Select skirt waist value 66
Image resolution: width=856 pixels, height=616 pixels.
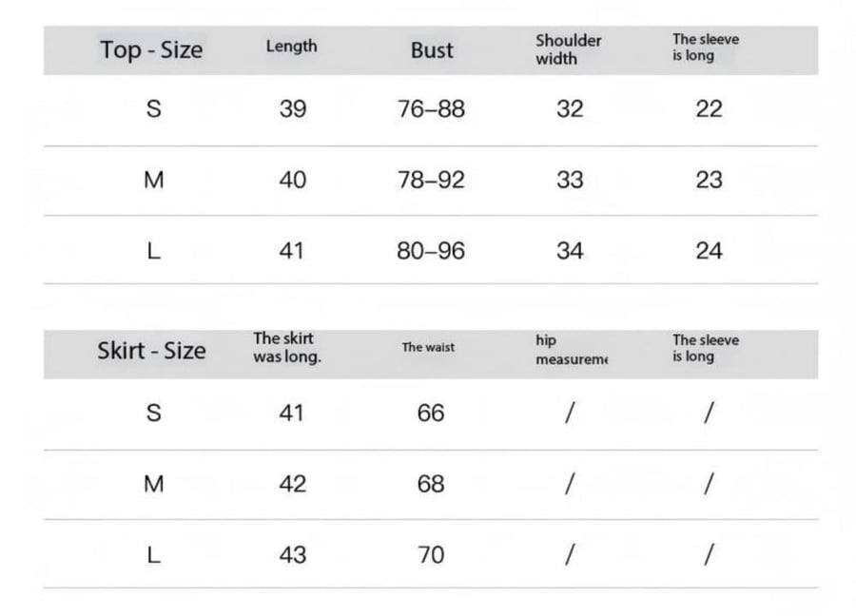(431, 413)
